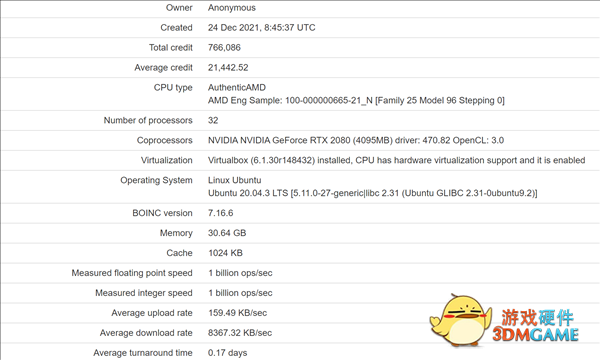600x360 pixels.
Task: Click the yellow chick mascot watermark
Action: (x=460, y=320)
